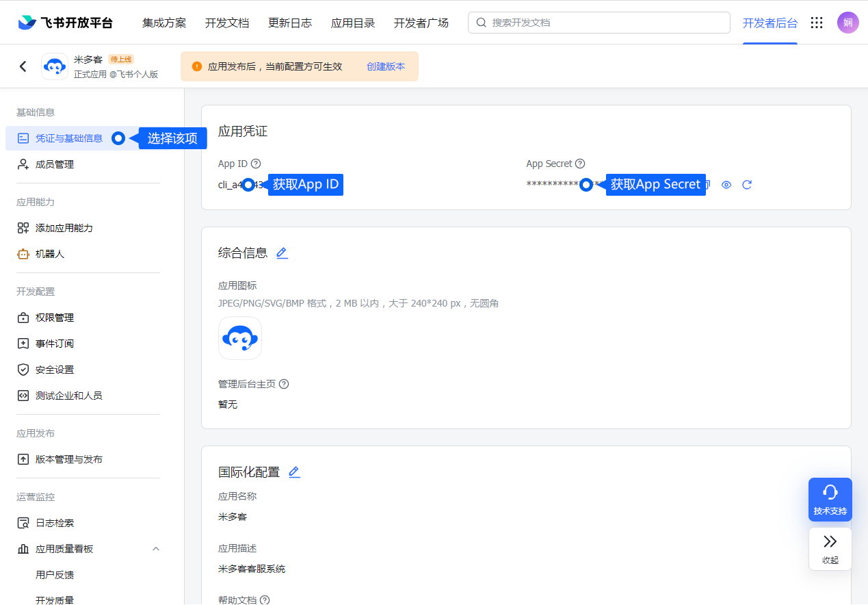Click the 创建版本 link
The height and width of the screenshot is (605, 868).
(386, 66)
